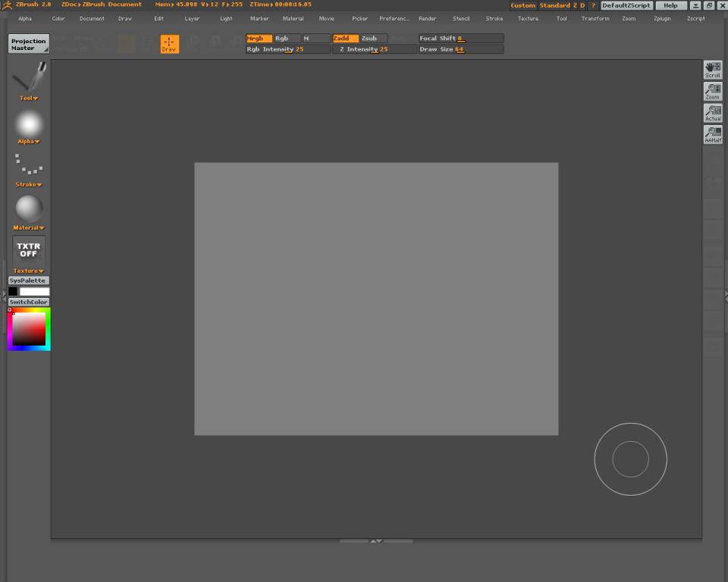Click the TXTR OFF texture icon

pos(29,250)
